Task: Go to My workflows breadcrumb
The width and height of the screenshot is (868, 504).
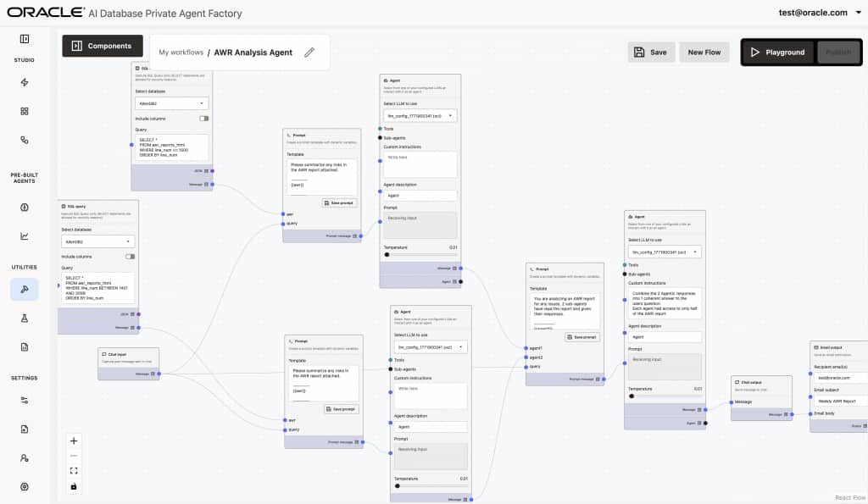Action: click(x=181, y=53)
